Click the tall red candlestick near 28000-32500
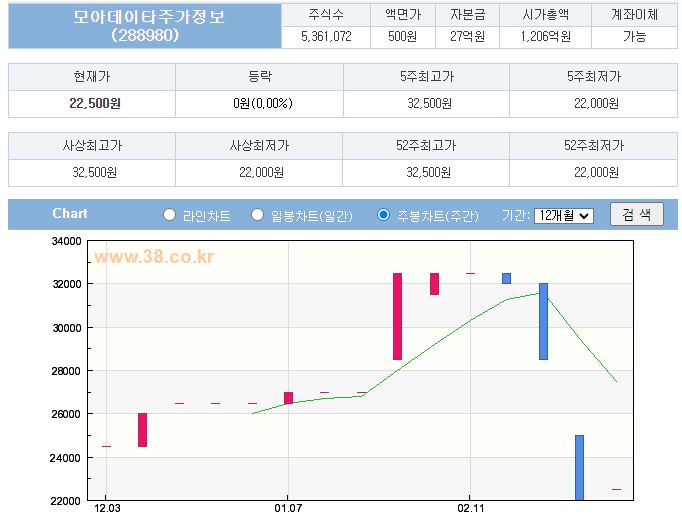 click(x=397, y=316)
